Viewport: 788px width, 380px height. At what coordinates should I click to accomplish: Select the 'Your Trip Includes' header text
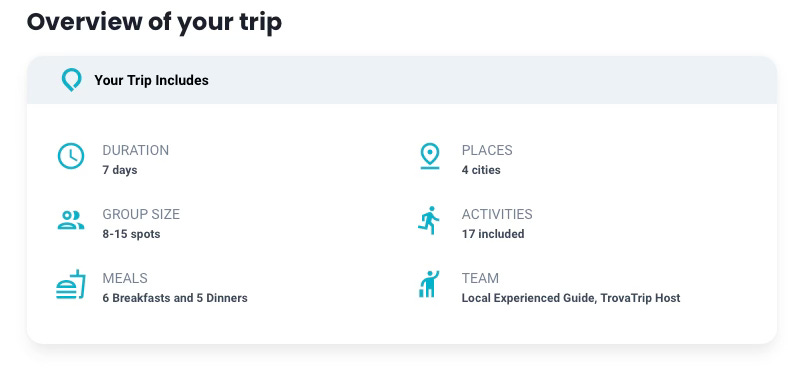151,80
